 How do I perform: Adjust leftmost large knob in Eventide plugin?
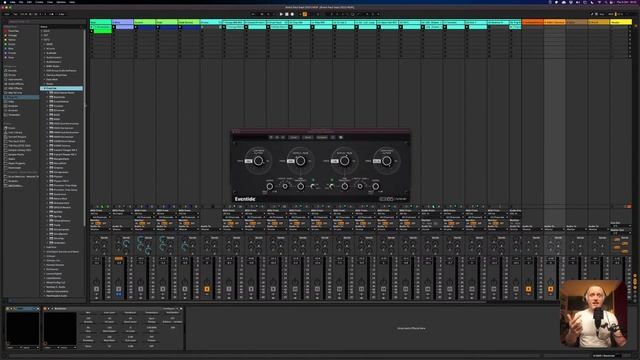click(x=258, y=161)
